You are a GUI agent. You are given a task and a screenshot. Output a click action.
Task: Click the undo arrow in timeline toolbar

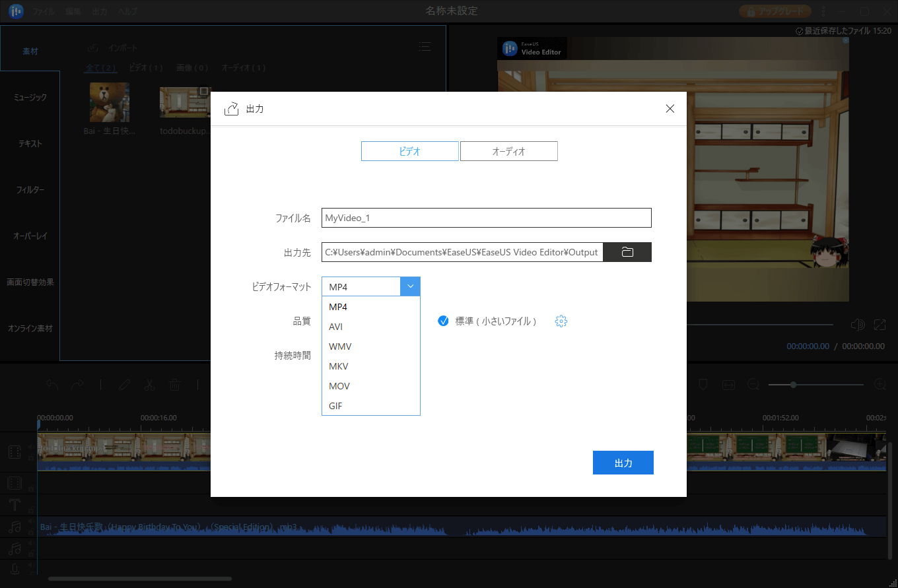tap(52, 385)
